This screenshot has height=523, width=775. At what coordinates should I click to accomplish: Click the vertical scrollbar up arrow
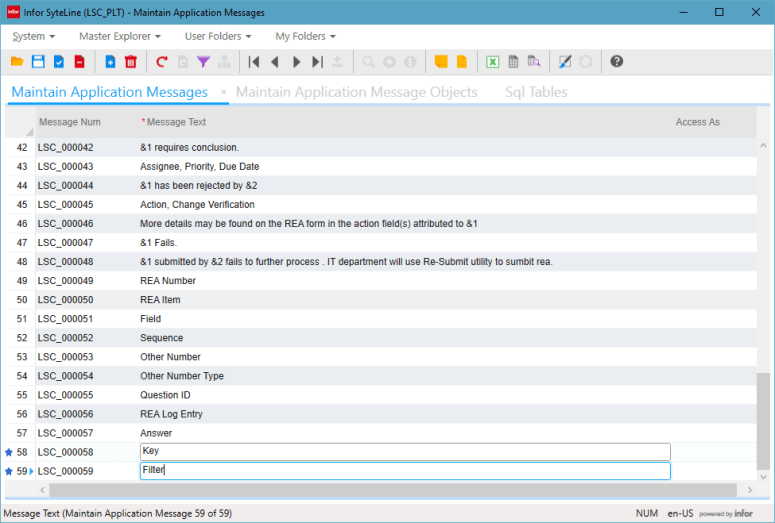pyautogui.click(x=763, y=145)
